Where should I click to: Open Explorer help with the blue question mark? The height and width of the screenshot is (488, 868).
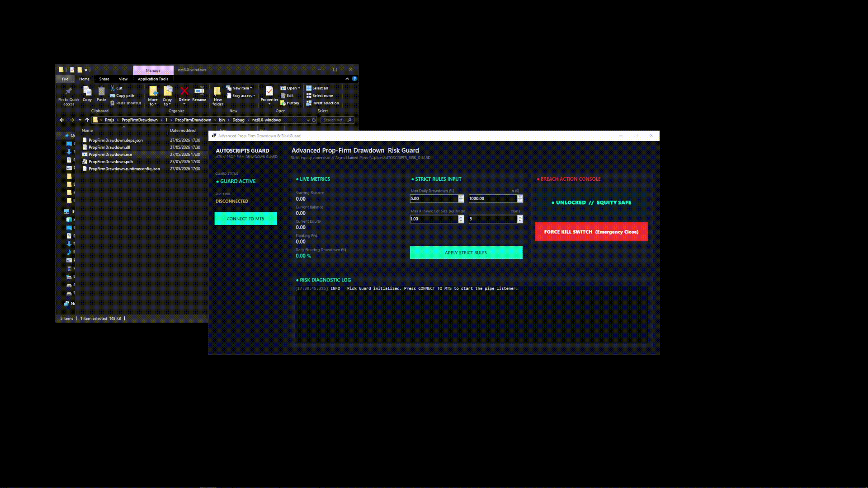coord(354,79)
